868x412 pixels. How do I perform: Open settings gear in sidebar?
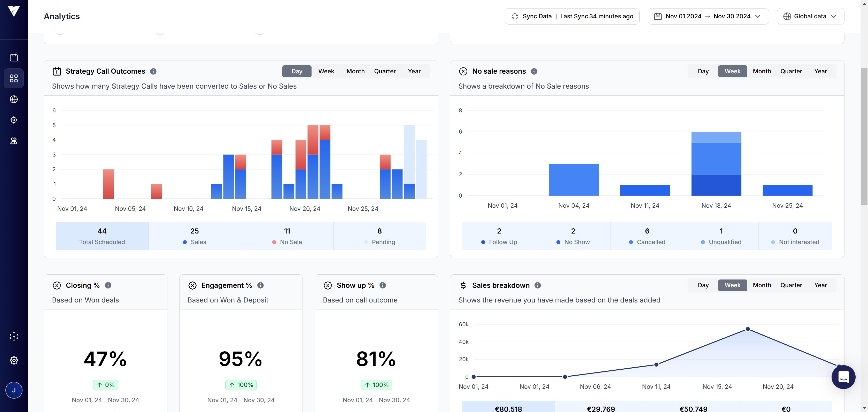tap(14, 360)
